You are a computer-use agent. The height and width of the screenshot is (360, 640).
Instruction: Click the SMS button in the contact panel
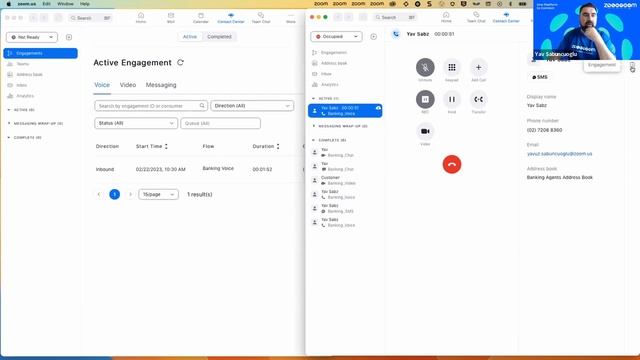click(540, 77)
